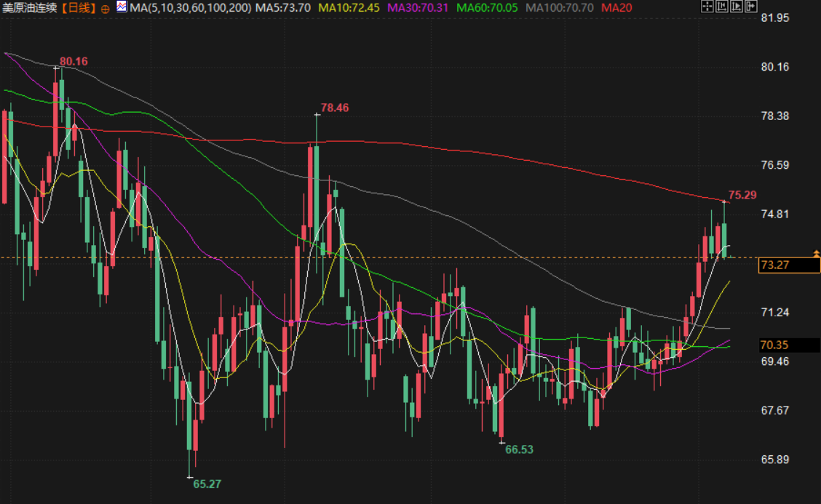Viewport: 821px width, 504px height.
Task: Click the 71.24 price axis label
Action: (x=775, y=312)
